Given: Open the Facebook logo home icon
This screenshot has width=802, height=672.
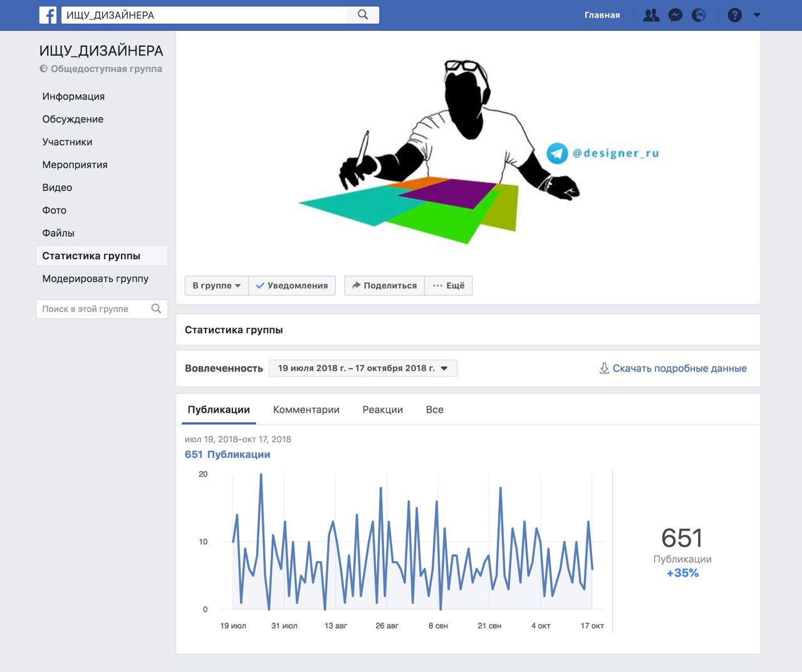Looking at the screenshot, I should pos(48,15).
